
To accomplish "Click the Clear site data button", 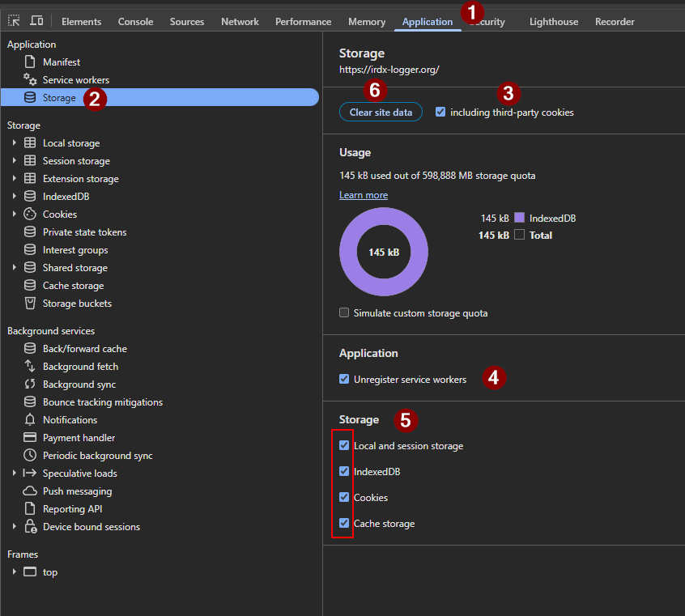I will pyautogui.click(x=381, y=113).
